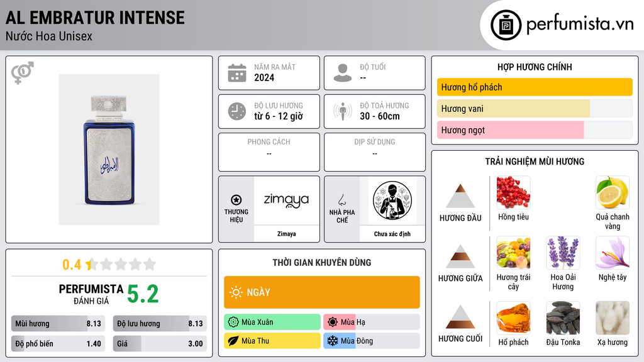Click the Hương ngọt accord bar
The image size is (644, 362).
(x=535, y=129)
